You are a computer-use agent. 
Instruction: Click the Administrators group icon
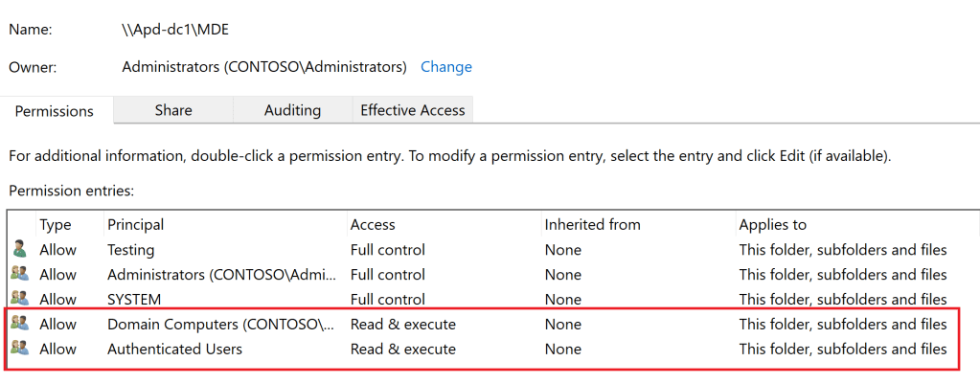pos(19,274)
